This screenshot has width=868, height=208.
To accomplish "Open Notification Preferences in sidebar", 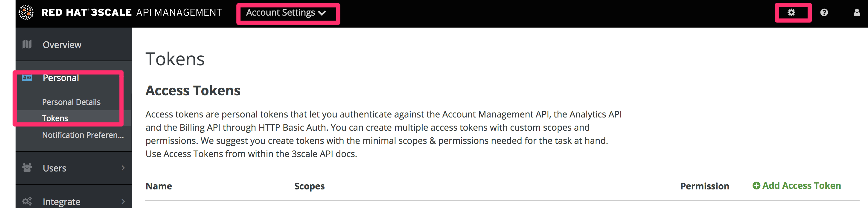I will click(x=83, y=135).
